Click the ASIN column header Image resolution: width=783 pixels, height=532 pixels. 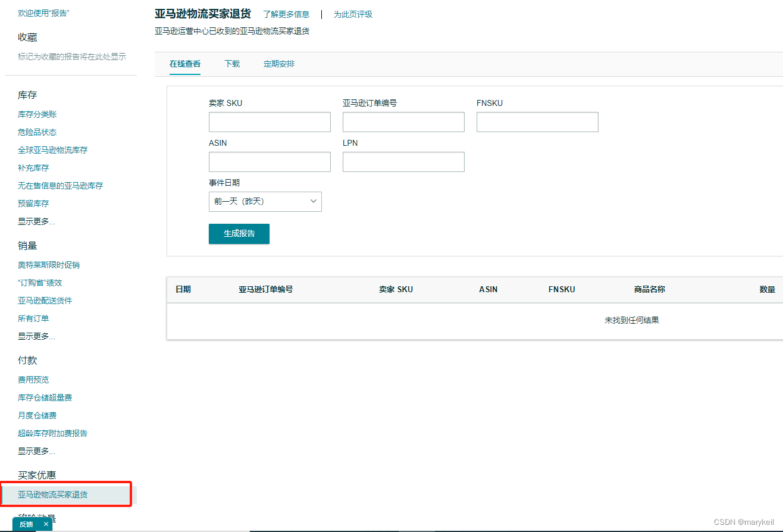click(488, 289)
